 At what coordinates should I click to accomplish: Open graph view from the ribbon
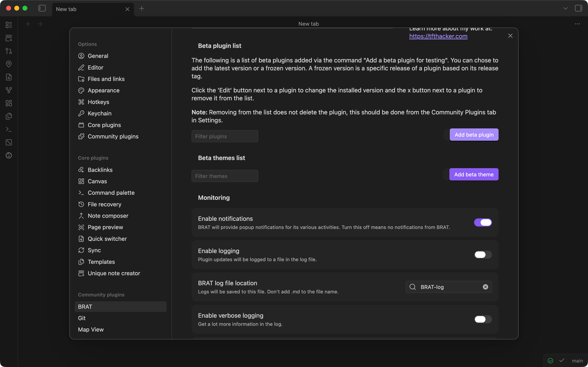tap(9, 90)
